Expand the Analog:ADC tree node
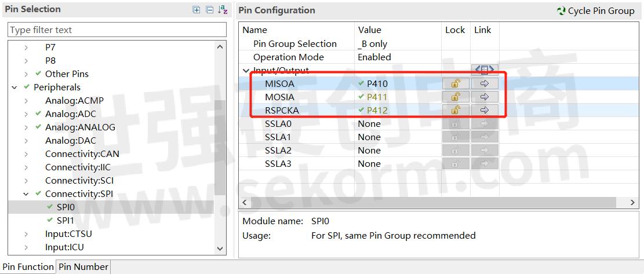This screenshot has height=274, width=644. (26, 114)
